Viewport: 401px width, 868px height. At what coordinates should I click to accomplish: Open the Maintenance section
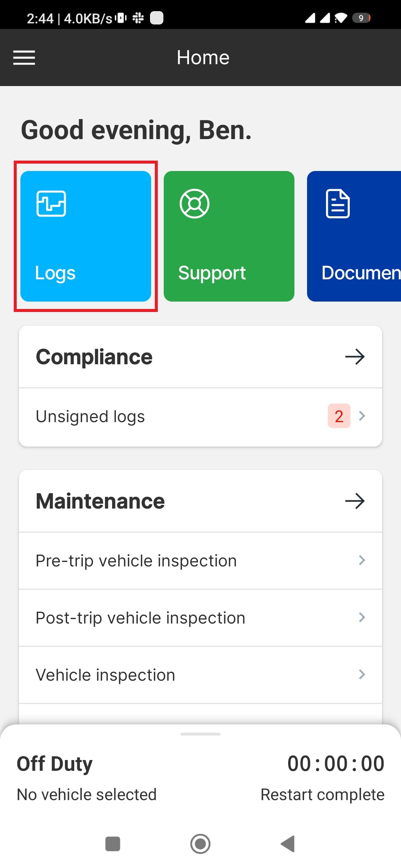100,501
